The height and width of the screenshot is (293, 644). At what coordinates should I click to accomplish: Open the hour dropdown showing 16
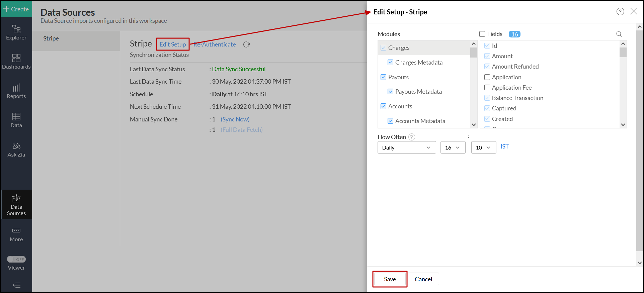[x=453, y=148]
